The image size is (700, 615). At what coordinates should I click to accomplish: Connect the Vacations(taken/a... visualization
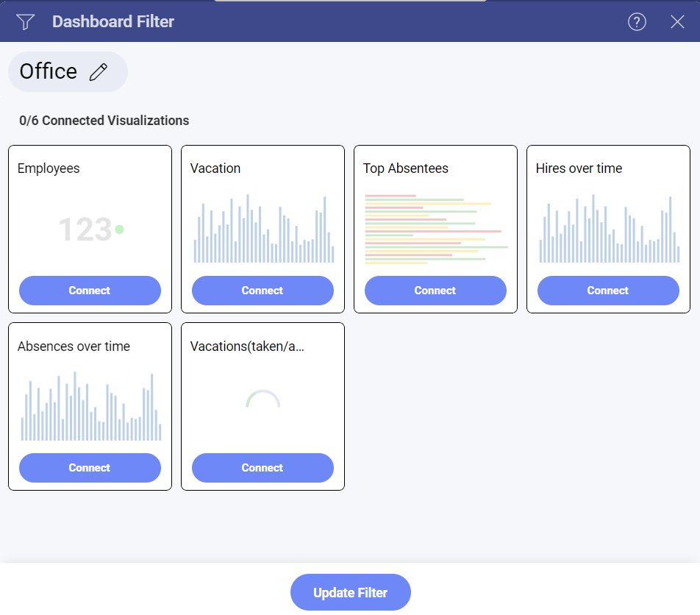pos(262,468)
